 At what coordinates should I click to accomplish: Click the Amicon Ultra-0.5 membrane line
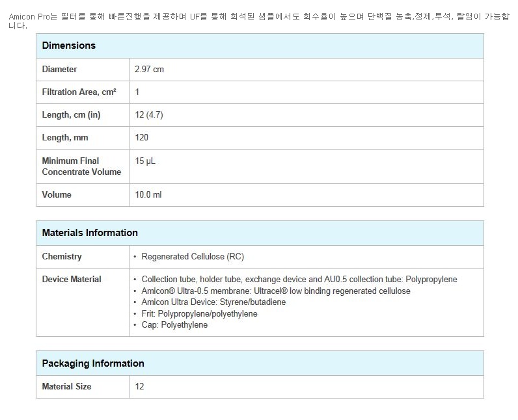coord(276,291)
